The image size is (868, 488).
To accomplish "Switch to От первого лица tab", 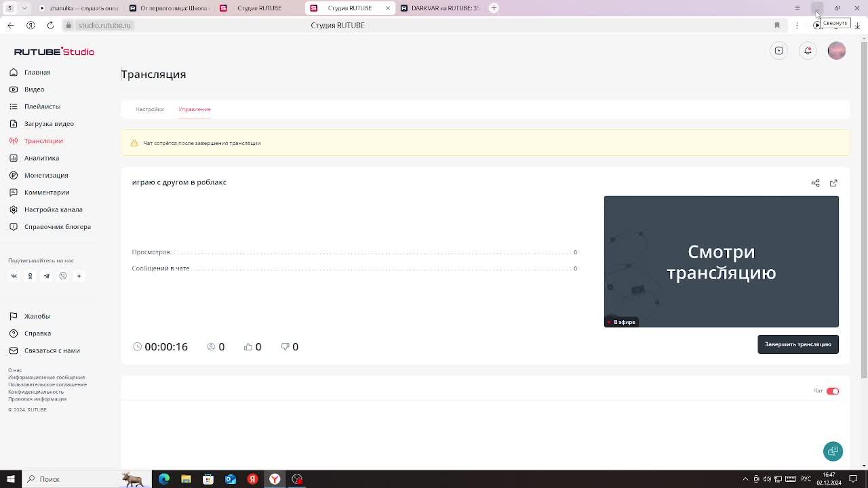I will pos(169,8).
